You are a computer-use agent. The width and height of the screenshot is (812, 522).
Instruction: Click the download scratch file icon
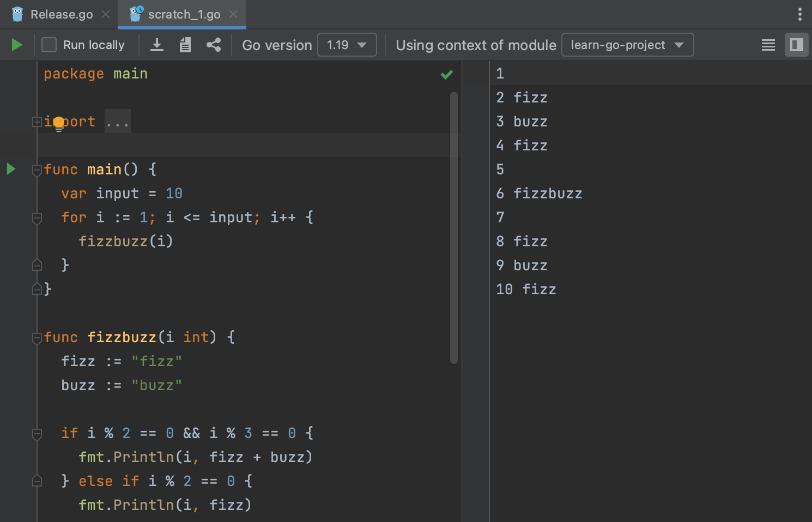coord(157,45)
